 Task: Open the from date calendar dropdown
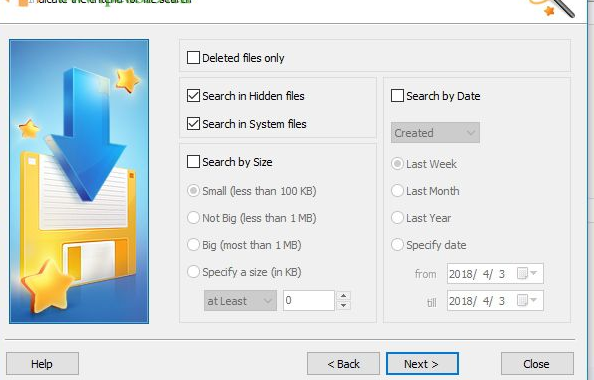528,274
